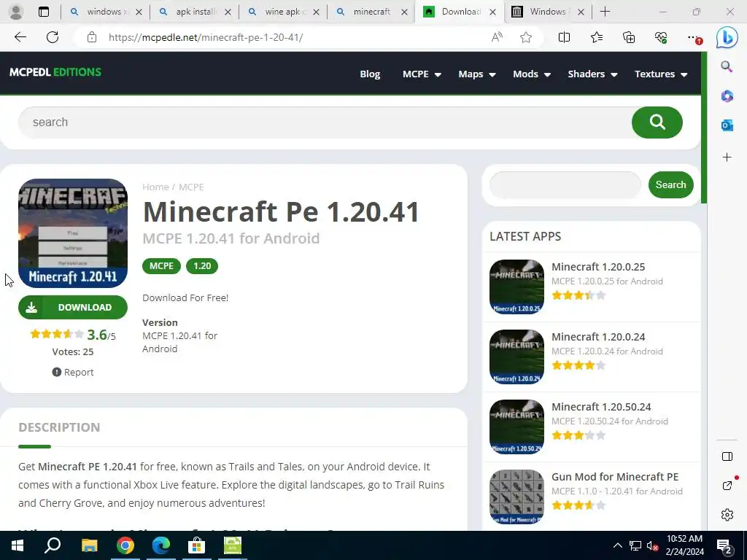
Task: Click MCPEDL EDITIONS site logo
Action: pyautogui.click(x=55, y=72)
